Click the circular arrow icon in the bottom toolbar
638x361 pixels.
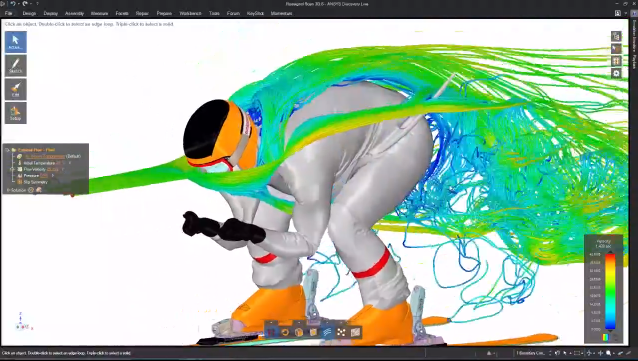click(285, 333)
